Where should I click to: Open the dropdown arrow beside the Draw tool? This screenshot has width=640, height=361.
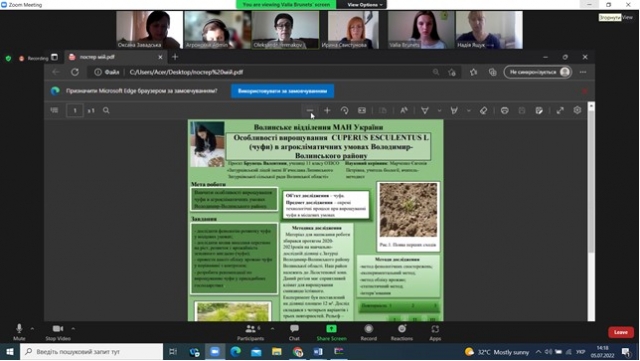[x=439, y=110]
